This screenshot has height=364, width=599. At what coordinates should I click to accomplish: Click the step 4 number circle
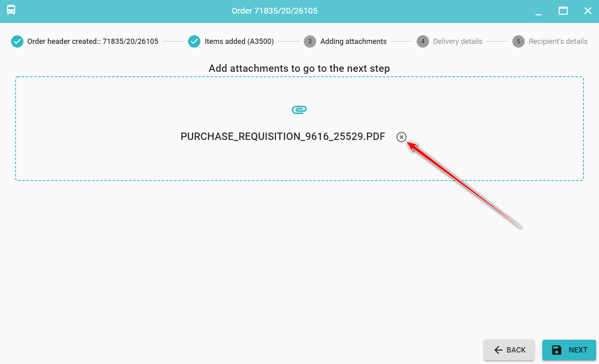pos(423,41)
